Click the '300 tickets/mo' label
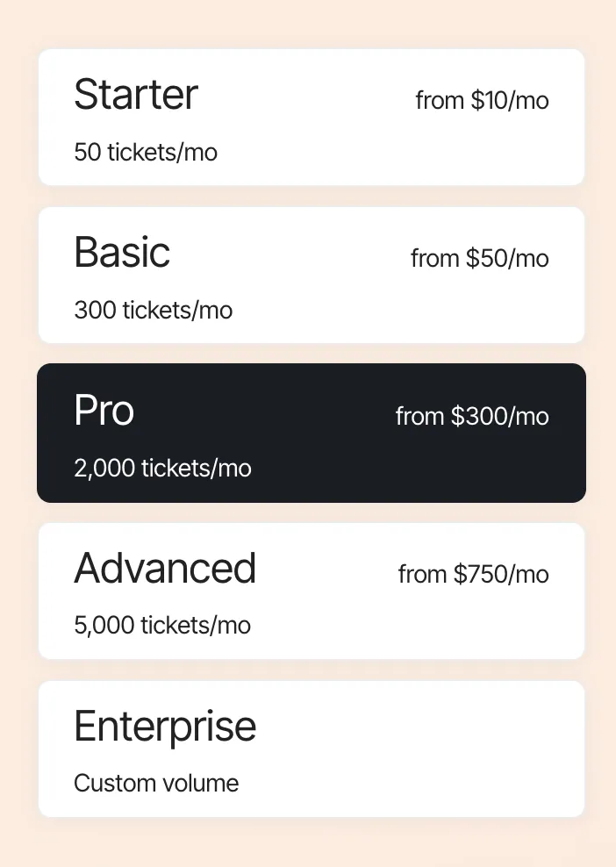The width and height of the screenshot is (616, 867). [x=154, y=311]
